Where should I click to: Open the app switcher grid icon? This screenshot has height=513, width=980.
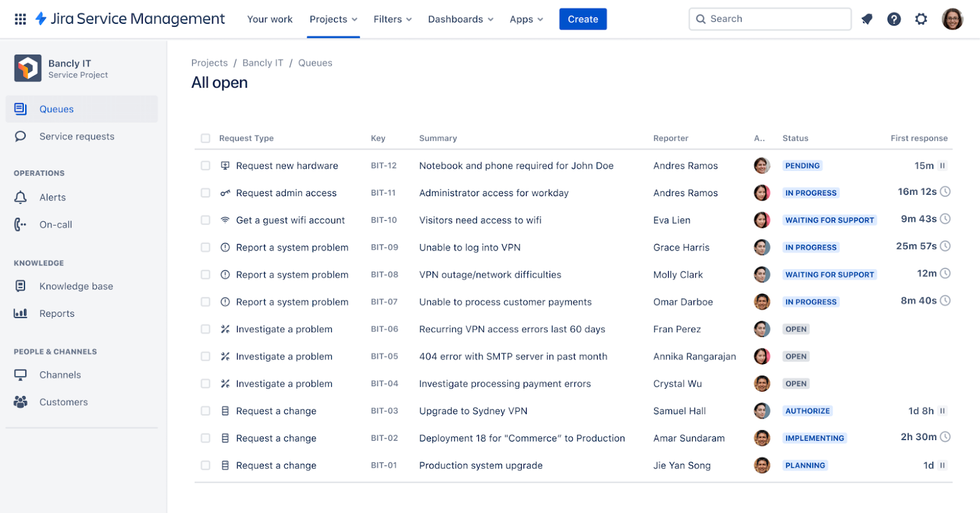[x=20, y=19]
